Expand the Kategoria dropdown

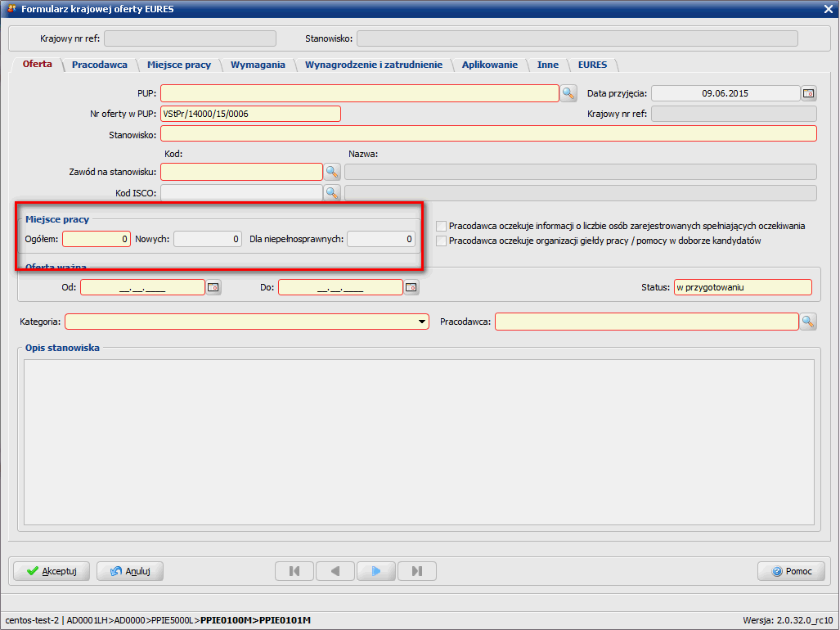pyautogui.click(x=422, y=322)
